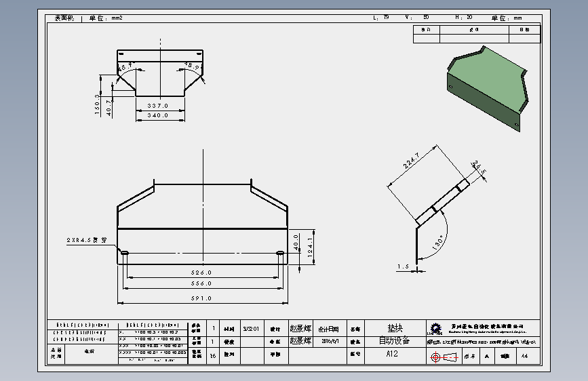588x381 pixels.
Task: Select drawing number A12
Action: 392,354
